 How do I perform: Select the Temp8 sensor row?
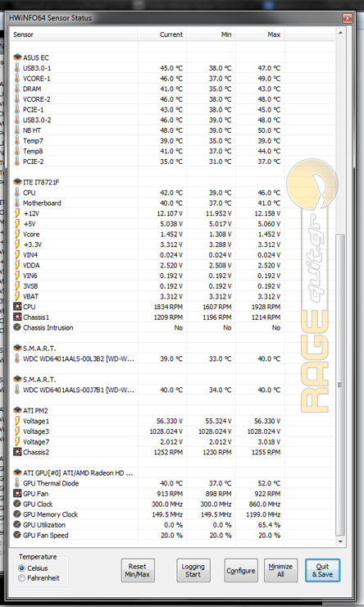click(148, 151)
